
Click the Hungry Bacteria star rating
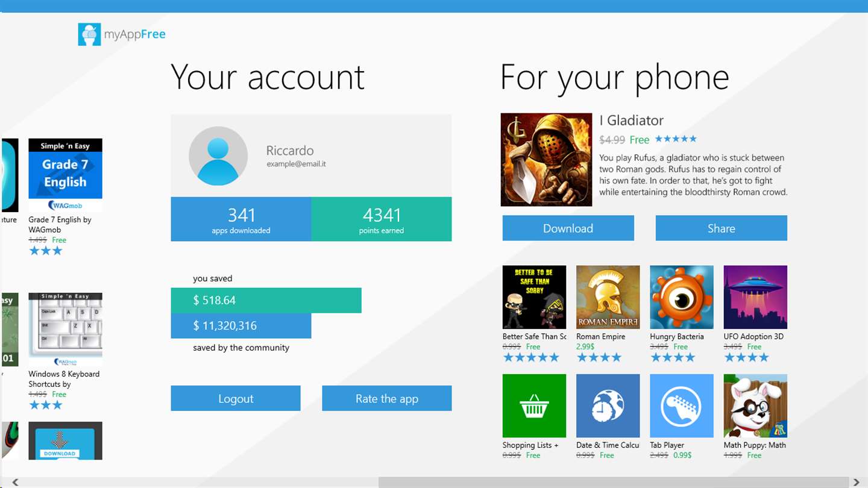pyautogui.click(x=672, y=357)
